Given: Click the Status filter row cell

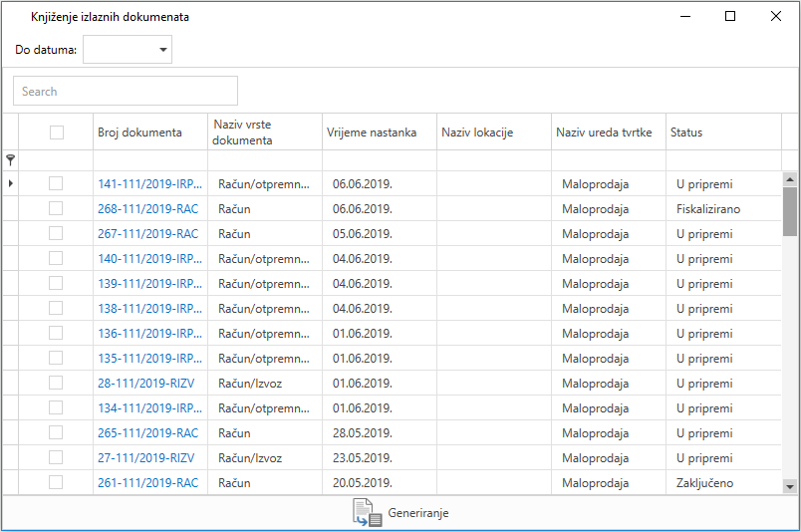Looking at the screenshot, I should coord(723,160).
